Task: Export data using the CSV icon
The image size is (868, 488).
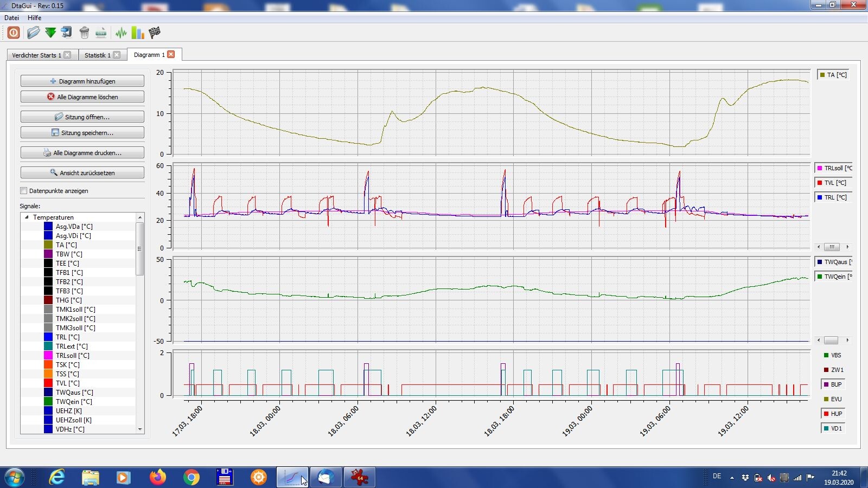Action: coord(101,33)
